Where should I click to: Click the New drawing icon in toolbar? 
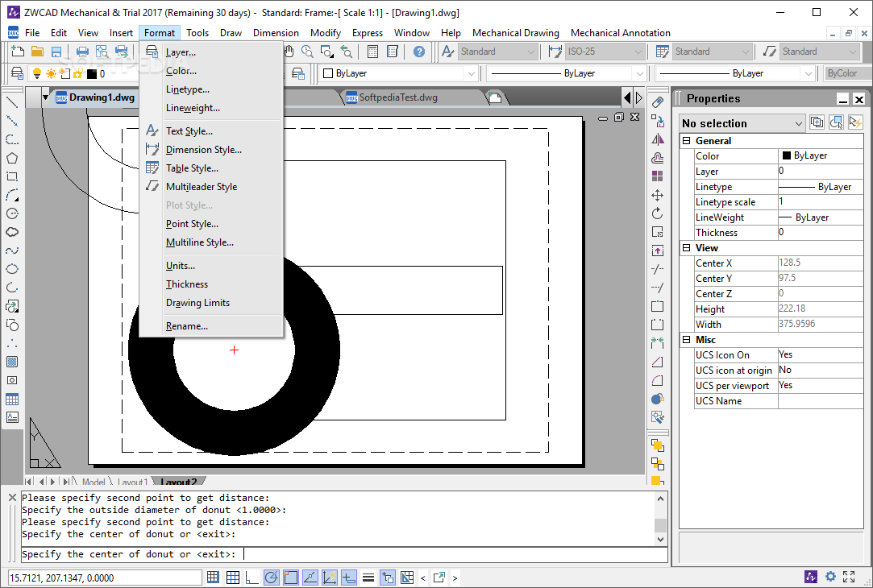18,52
